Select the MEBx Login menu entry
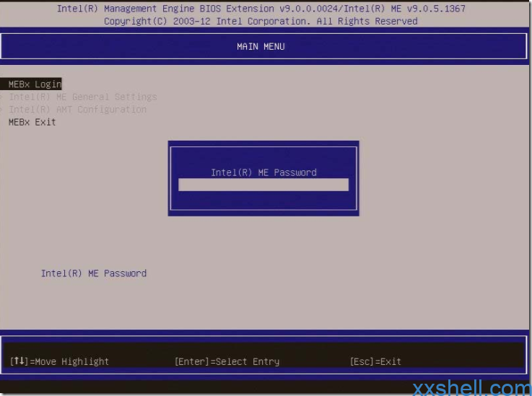 coord(31,84)
